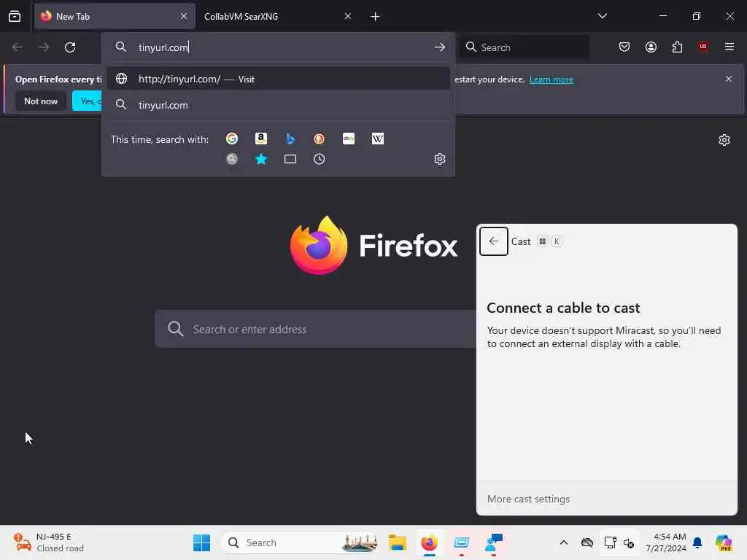Open the clock and date 4:54 AM
Viewport: 747px width, 560px height.
(665, 542)
